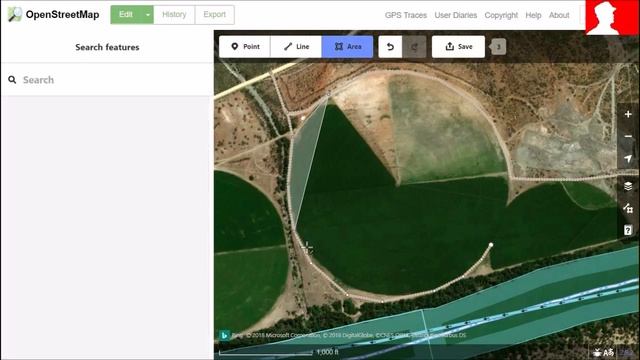This screenshot has width=640, height=360.
Task: Click the Bing imagery logo
Action: coord(224,335)
